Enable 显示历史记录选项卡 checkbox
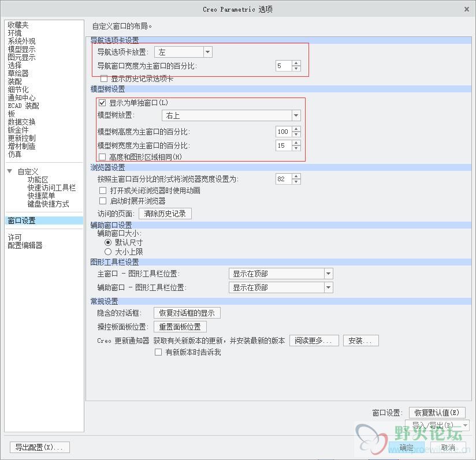This screenshot has height=460, width=476. pyautogui.click(x=104, y=78)
